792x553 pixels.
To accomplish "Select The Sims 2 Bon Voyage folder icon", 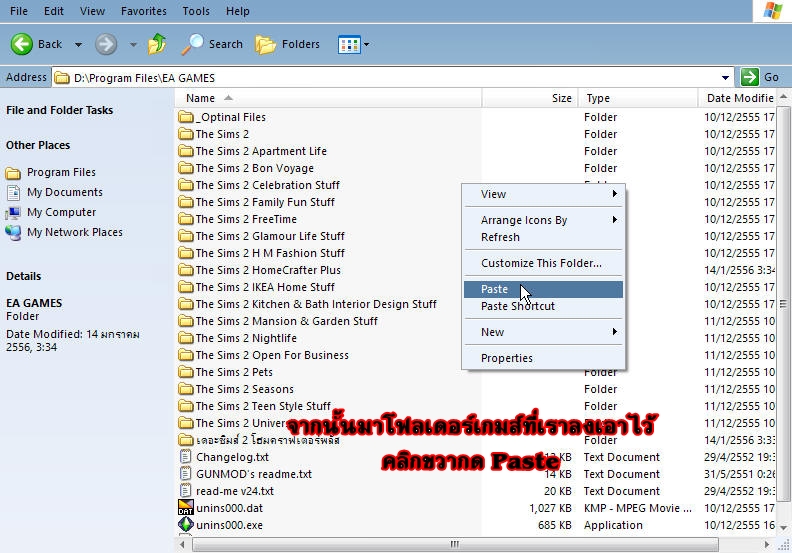I will (186, 168).
